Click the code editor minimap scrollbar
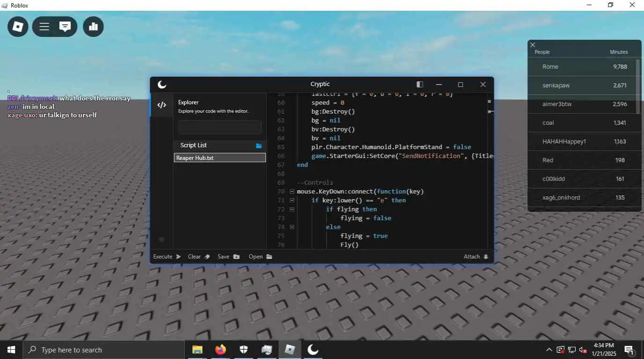Image resolution: width=644 pixels, height=359 pixels. [490, 171]
